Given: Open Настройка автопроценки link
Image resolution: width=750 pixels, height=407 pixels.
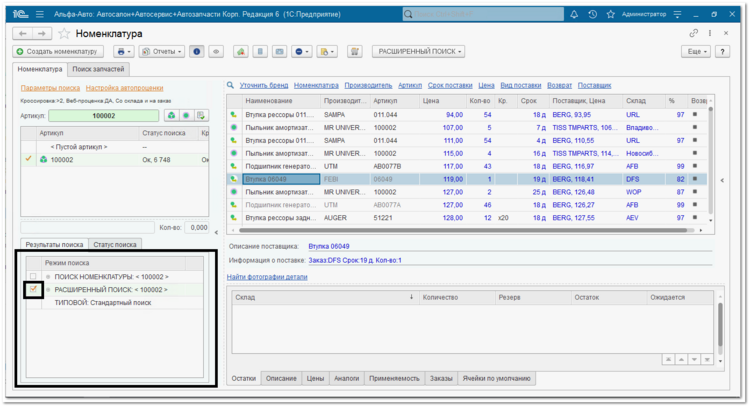Looking at the screenshot, I should [124, 88].
